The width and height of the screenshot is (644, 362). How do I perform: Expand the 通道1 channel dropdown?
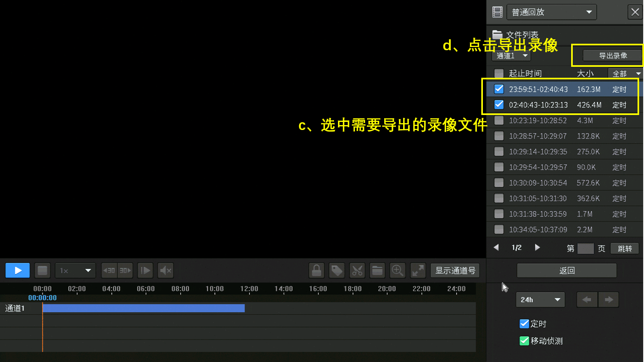point(512,56)
